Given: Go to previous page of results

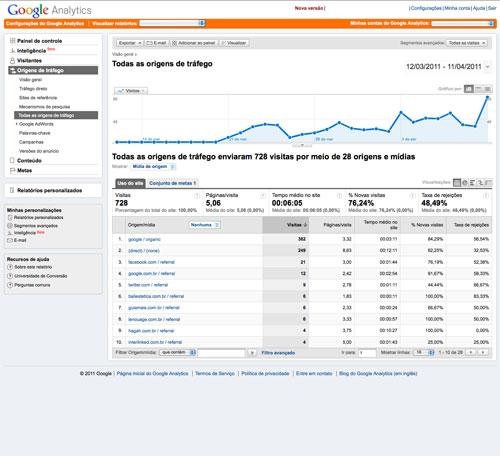Looking at the screenshot, I should pyautogui.click(x=471, y=352).
